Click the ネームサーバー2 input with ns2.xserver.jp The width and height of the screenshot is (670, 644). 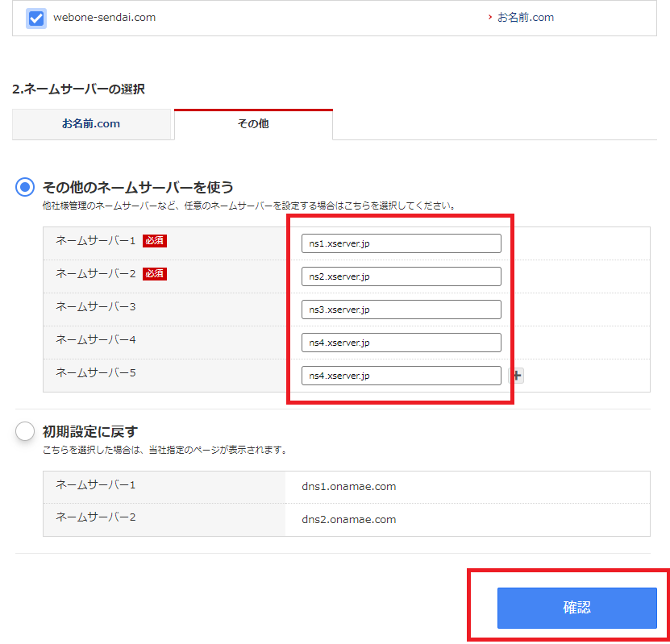(401, 276)
